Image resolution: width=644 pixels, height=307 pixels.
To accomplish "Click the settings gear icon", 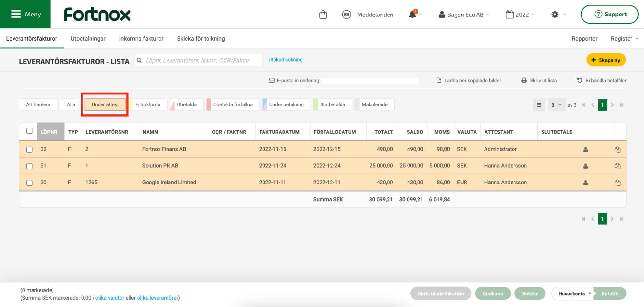I will tap(554, 15).
